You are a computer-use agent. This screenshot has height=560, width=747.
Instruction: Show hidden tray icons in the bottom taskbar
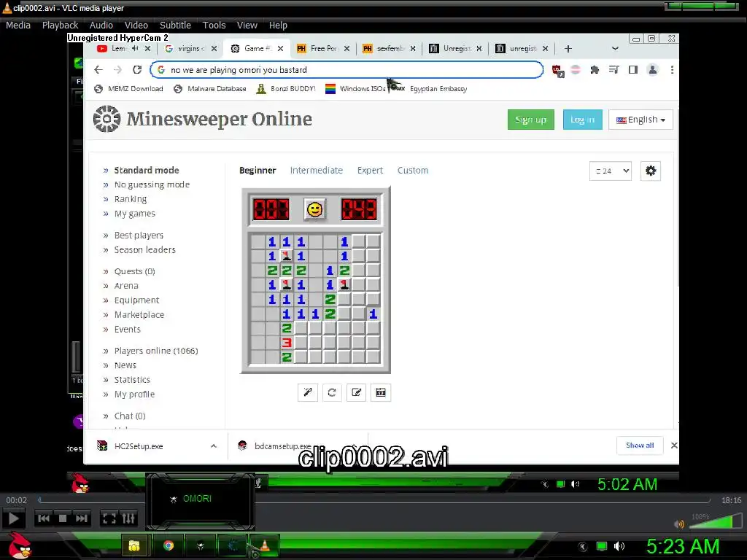[583, 546]
